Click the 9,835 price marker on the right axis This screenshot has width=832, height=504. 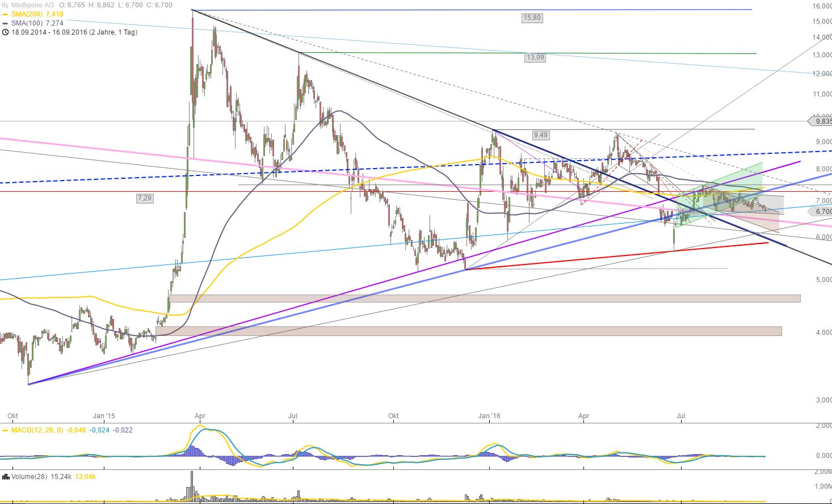coord(819,121)
